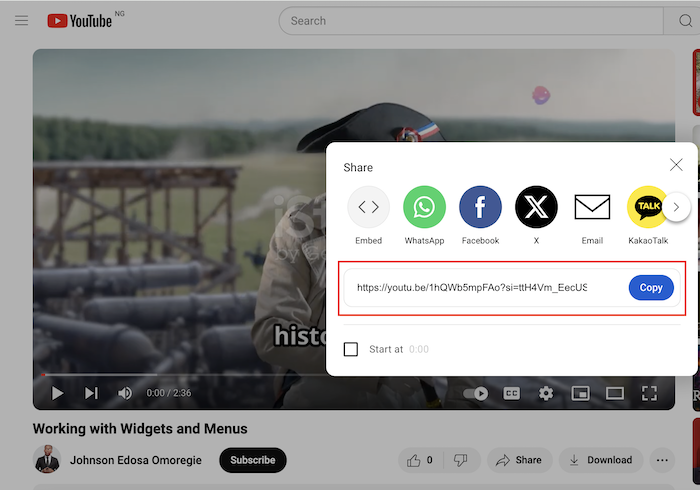700x490 pixels.
Task: Click the 0:00 start time value
Action: coord(419,349)
